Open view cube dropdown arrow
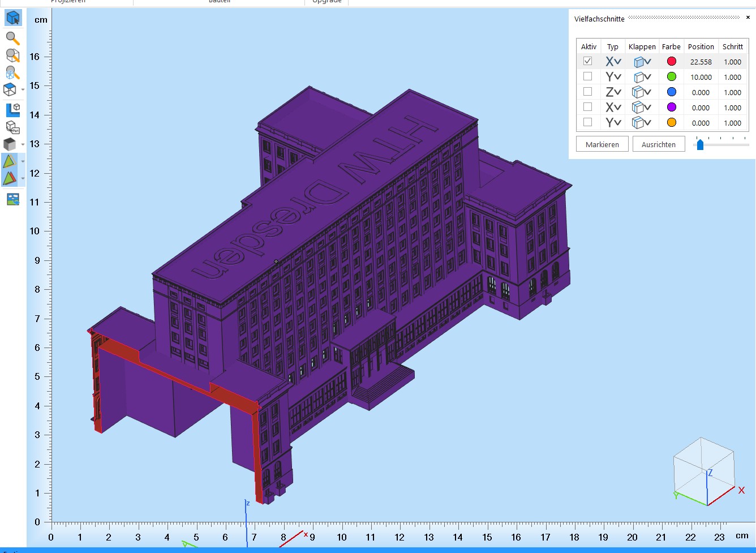 [23, 89]
